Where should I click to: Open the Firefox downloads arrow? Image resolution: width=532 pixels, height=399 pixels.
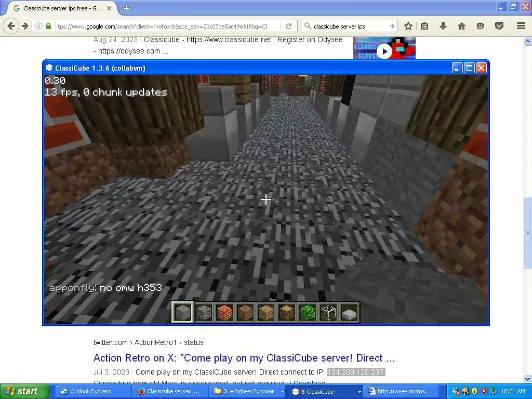tap(443, 26)
